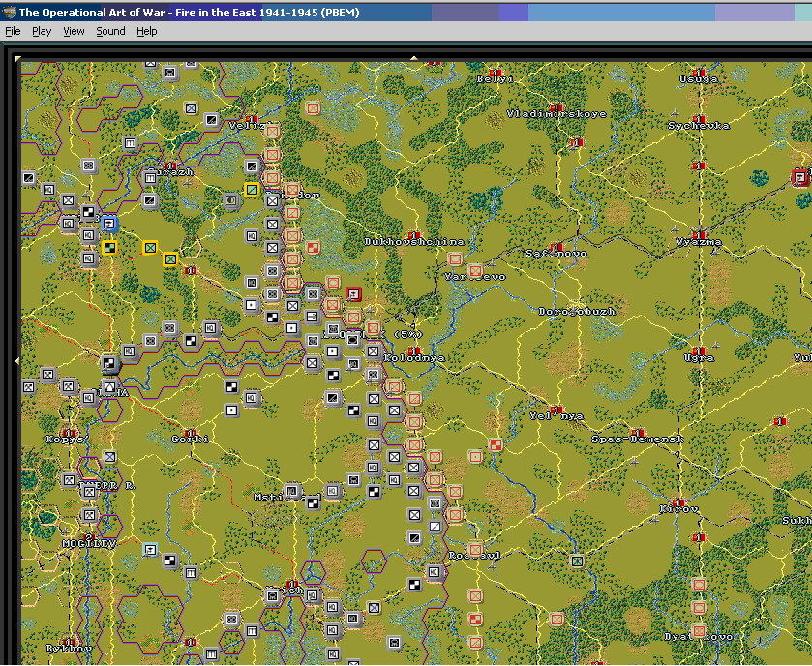Image resolution: width=812 pixels, height=666 pixels.
Task: Click the Yel'nya town label
Action: [556, 416]
